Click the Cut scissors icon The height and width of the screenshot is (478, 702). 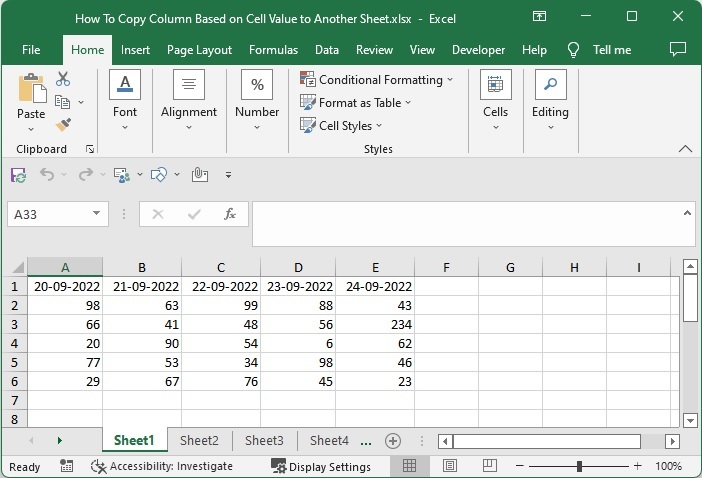tap(63, 79)
